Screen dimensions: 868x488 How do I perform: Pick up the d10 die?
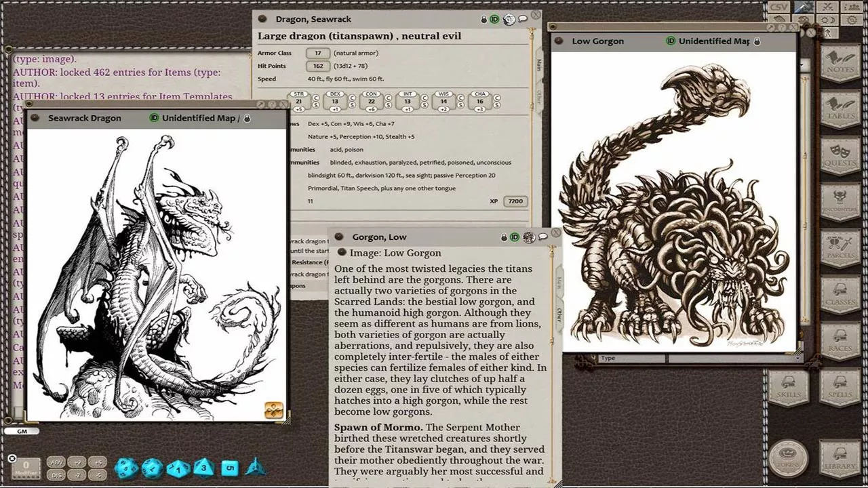coord(178,468)
